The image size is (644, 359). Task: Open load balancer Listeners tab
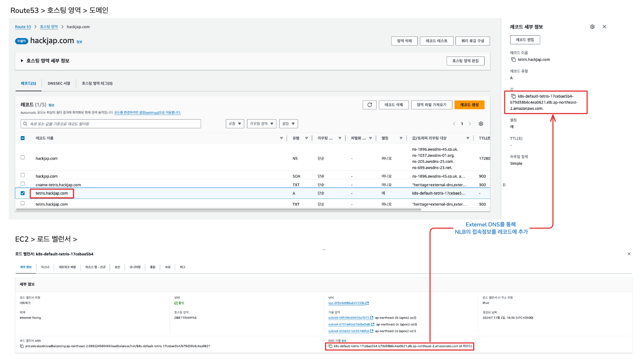(x=45, y=267)
